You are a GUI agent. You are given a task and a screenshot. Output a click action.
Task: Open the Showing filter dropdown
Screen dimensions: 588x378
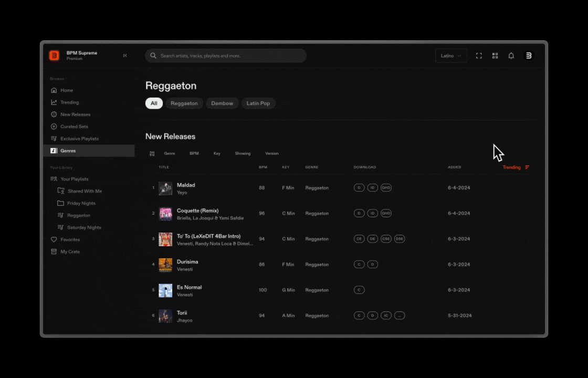click(243, 153)
